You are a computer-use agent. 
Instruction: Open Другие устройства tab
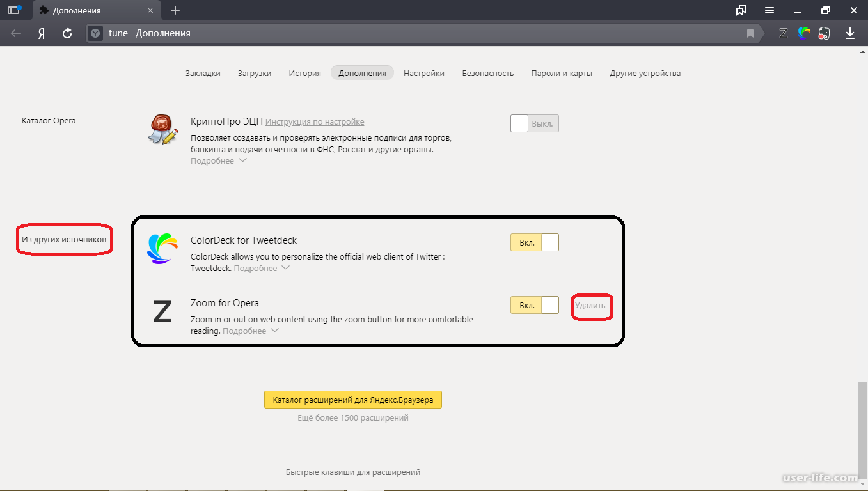click(645, 73)
